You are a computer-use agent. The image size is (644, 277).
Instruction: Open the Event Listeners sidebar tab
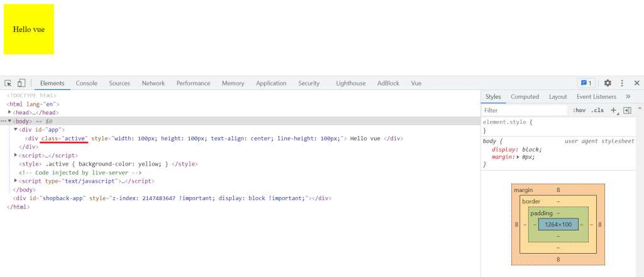[x=596, y=96]
